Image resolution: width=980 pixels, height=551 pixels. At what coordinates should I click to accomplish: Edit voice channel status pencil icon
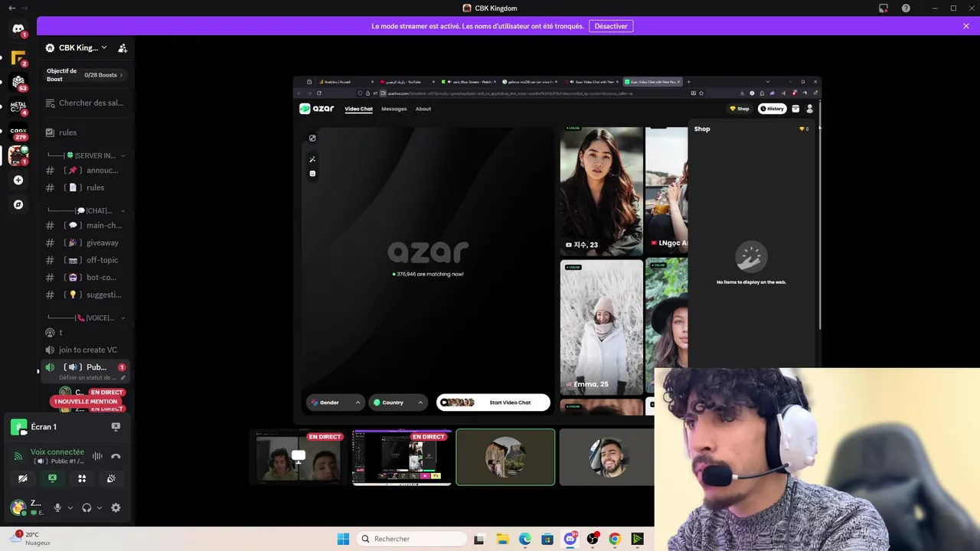[122, 377]
